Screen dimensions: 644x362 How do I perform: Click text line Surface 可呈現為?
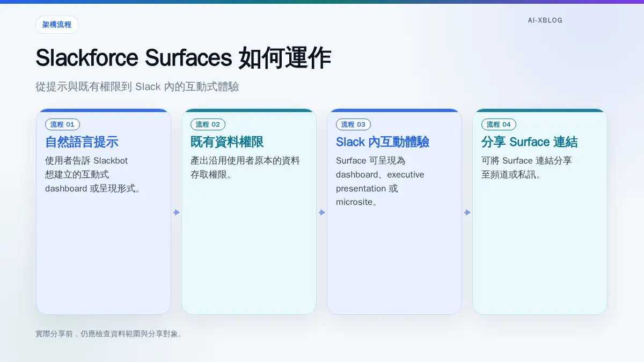tap(370, 160)
